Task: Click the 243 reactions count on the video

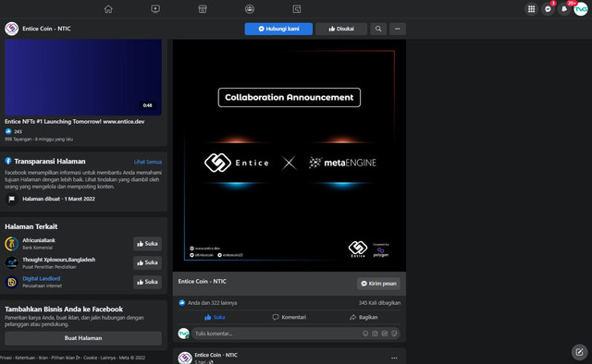Action: click(18, 131)
